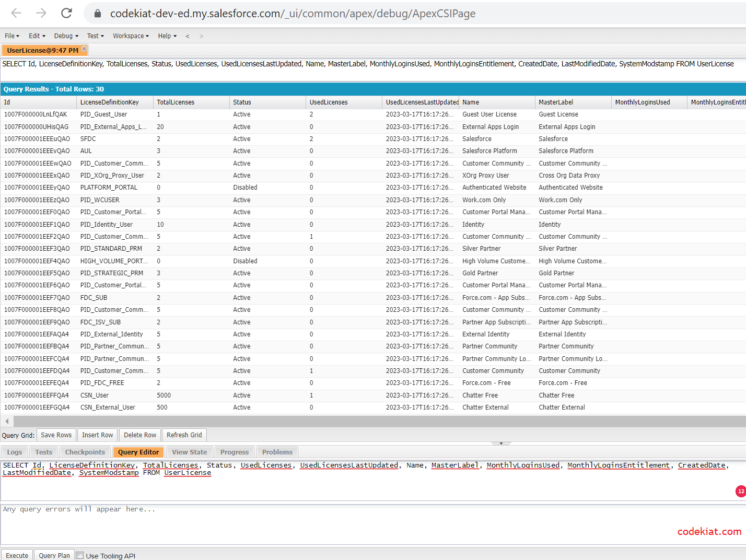The width and height of the screenshot is (746, 560).
Task: Select the PID_WCUSER cell
Action: (115, 200)
